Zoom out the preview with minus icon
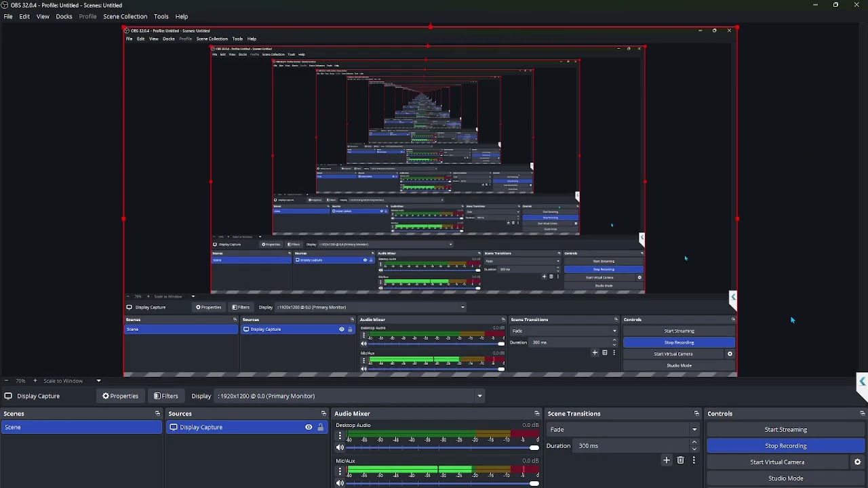This screenshot has width=868, height=488. coord(6,381)
